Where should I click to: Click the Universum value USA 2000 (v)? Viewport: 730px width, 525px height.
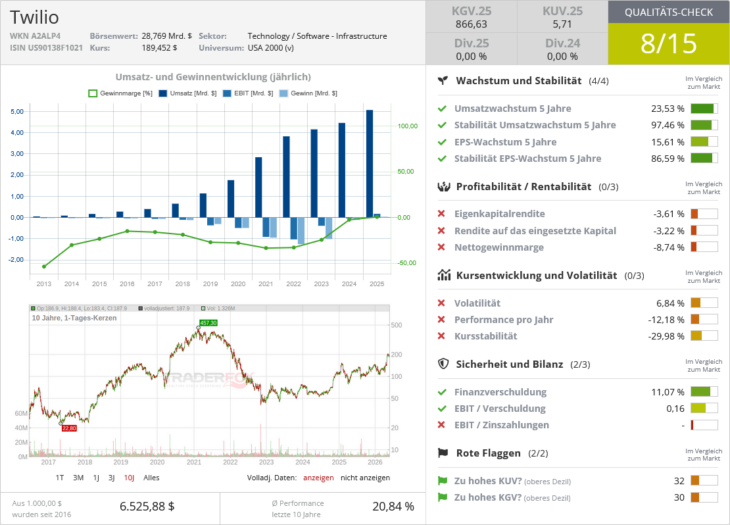pyautogui.click(x=270, y=47)
